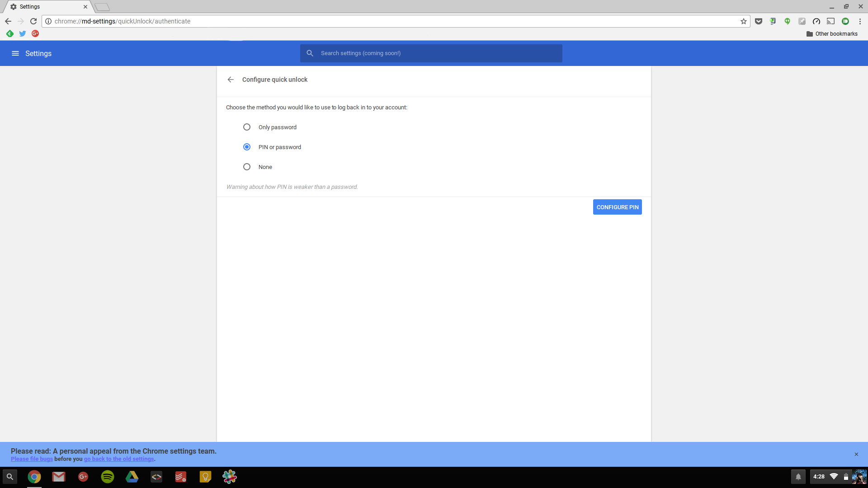Open the Cast extension icon
Viewport: 868px width, 488px height.
tap(830, 21)
